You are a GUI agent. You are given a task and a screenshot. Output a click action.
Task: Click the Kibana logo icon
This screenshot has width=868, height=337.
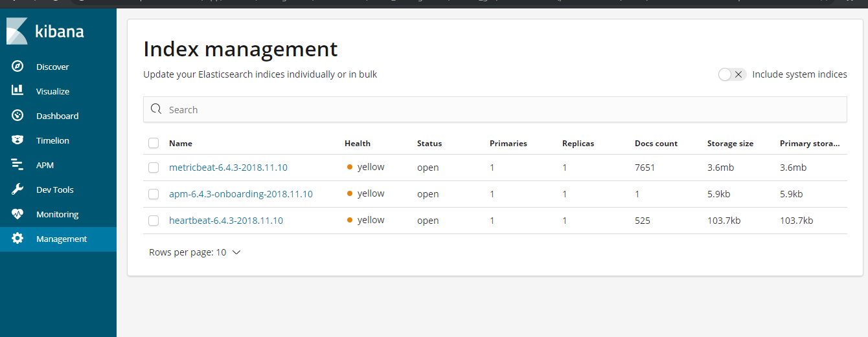pyautogui.click(x=17, y=31)
